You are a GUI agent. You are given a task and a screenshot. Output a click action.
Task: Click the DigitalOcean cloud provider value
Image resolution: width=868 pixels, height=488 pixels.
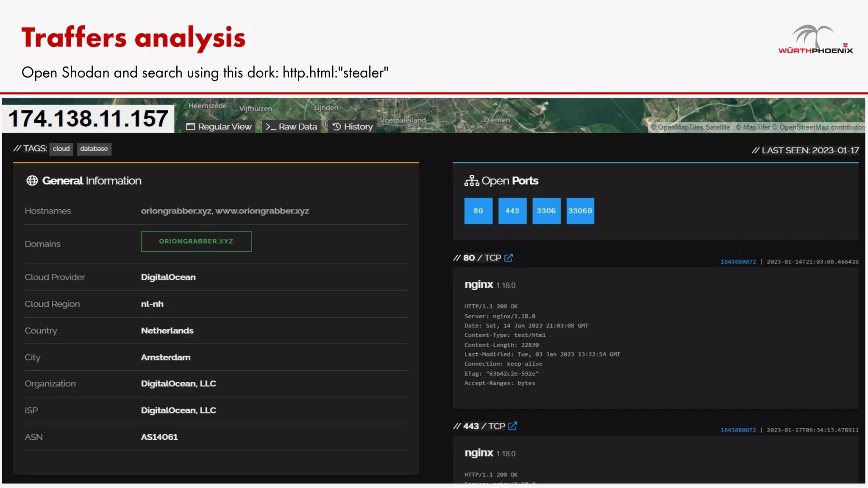[x=168, y=277]
